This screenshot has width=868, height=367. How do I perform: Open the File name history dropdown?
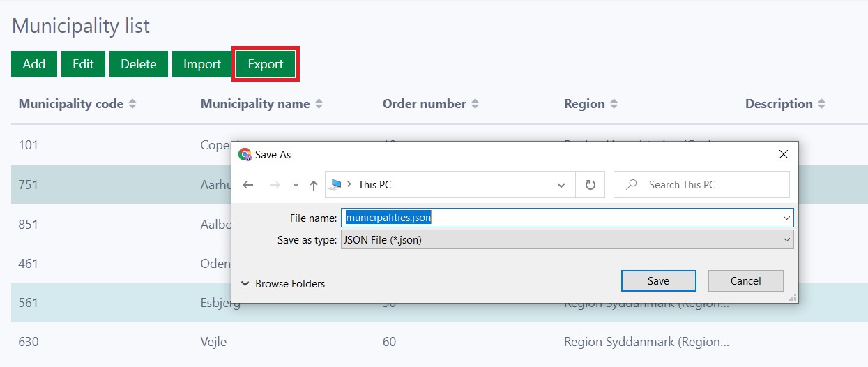786,218
